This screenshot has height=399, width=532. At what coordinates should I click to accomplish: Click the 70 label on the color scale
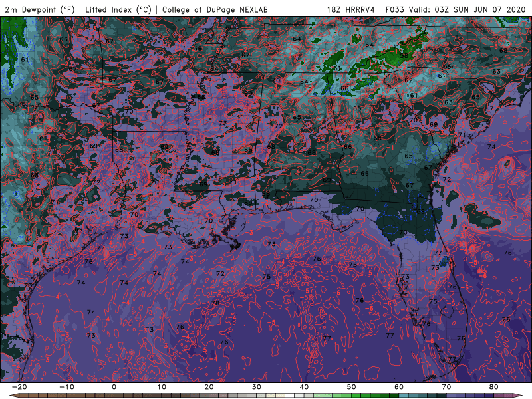pos(446,387)
